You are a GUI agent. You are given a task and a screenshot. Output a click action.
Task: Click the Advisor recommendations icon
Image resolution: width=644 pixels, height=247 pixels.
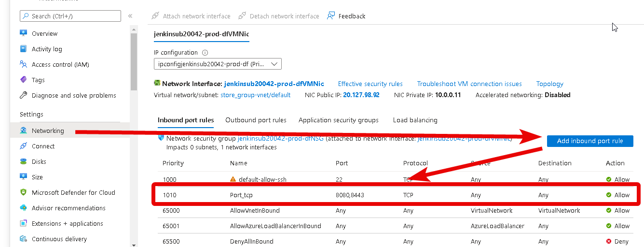click(23, 208)
